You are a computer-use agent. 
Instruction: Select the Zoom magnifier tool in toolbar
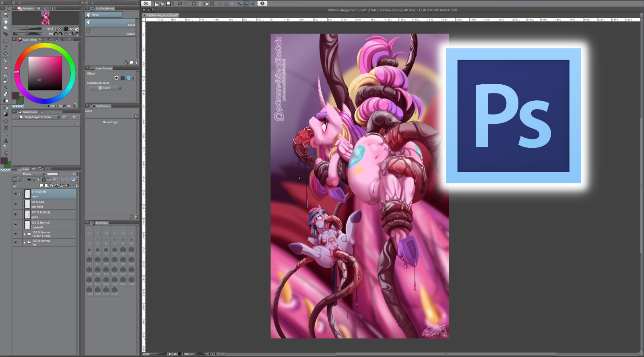click(6, 15)
